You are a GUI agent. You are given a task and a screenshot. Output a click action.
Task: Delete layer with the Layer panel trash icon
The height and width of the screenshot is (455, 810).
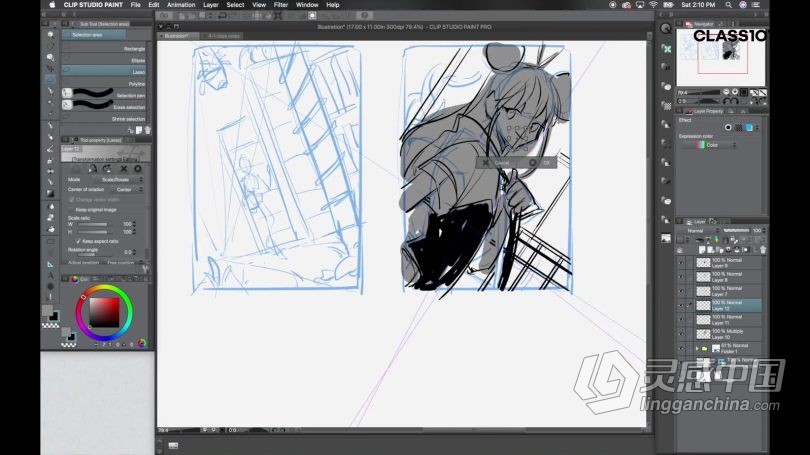click(x=763, y=250)
